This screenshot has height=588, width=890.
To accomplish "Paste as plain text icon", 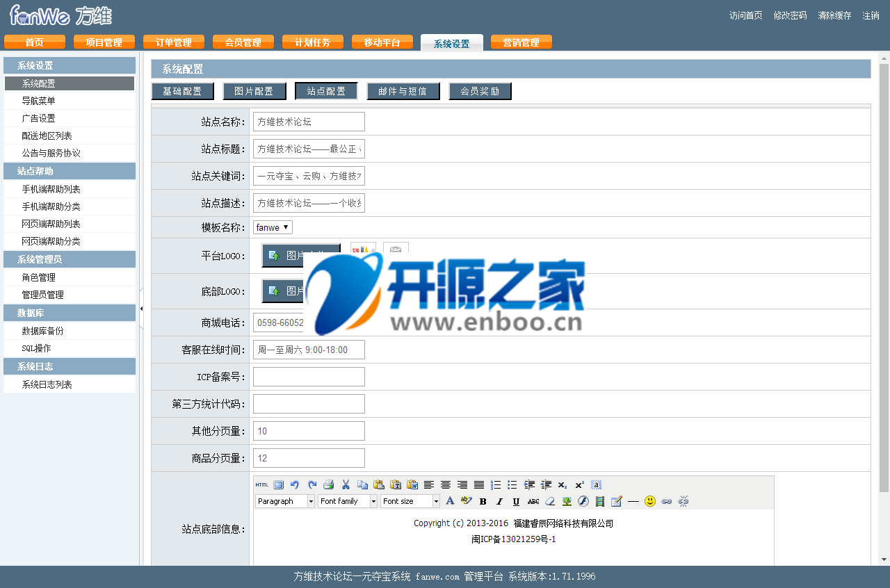I will click(x=396, y=484).
